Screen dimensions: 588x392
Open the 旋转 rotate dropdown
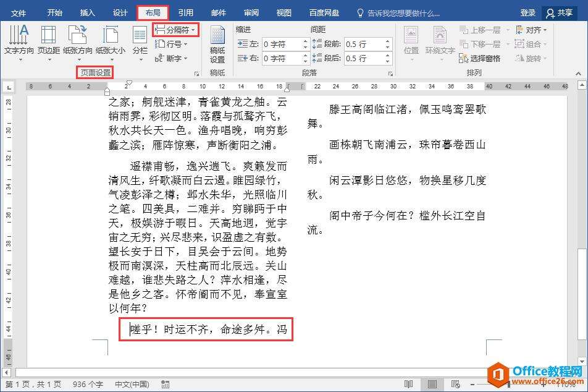pos(531,59)
